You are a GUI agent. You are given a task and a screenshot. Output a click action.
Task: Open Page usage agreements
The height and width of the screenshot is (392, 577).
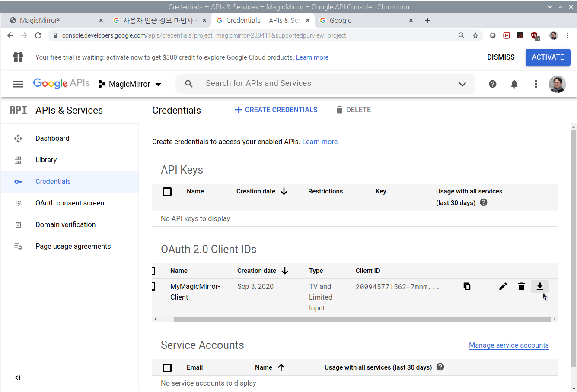(70, 246)
